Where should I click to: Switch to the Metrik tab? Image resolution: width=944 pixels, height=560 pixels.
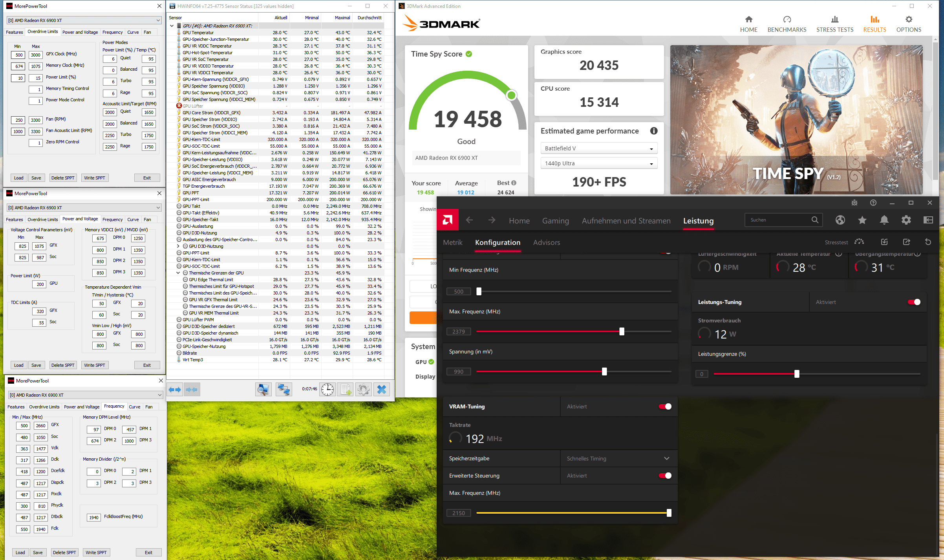(x=452, y=242)
